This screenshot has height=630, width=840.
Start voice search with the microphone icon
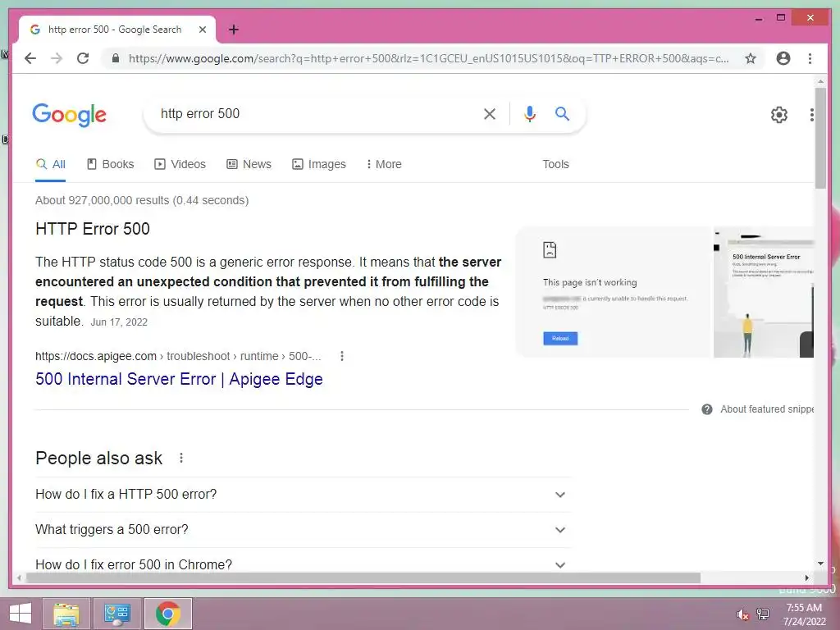tap(530, 113)
